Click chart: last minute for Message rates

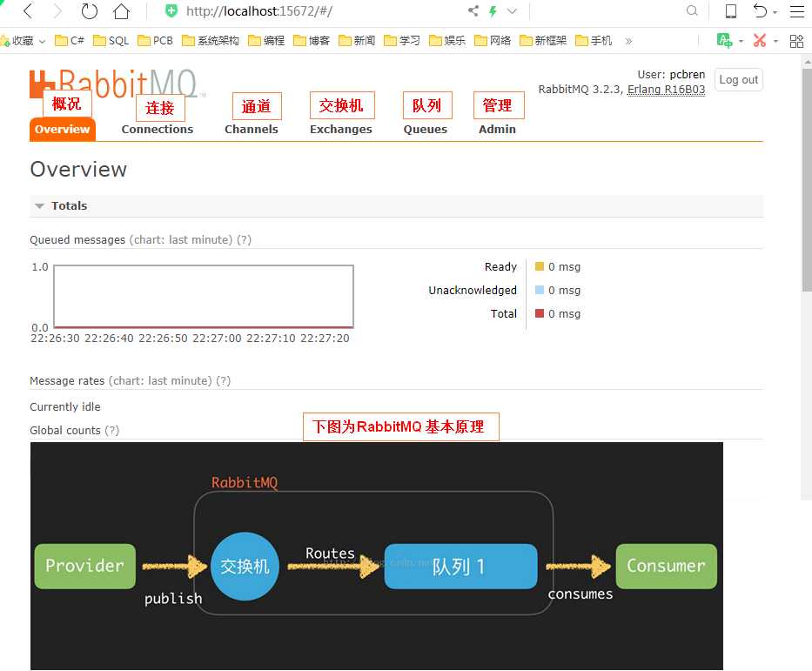point(160,380)
